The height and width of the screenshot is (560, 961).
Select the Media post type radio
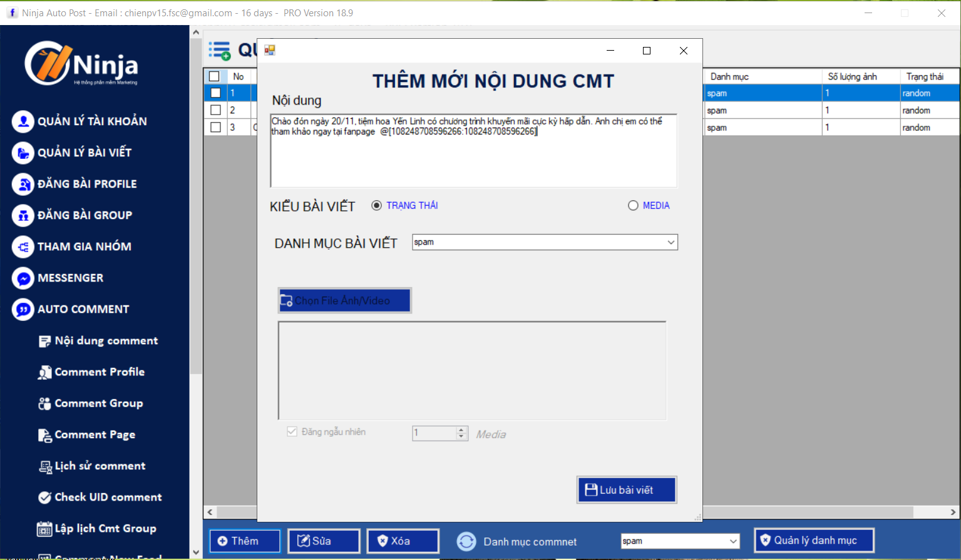(633, 205)
